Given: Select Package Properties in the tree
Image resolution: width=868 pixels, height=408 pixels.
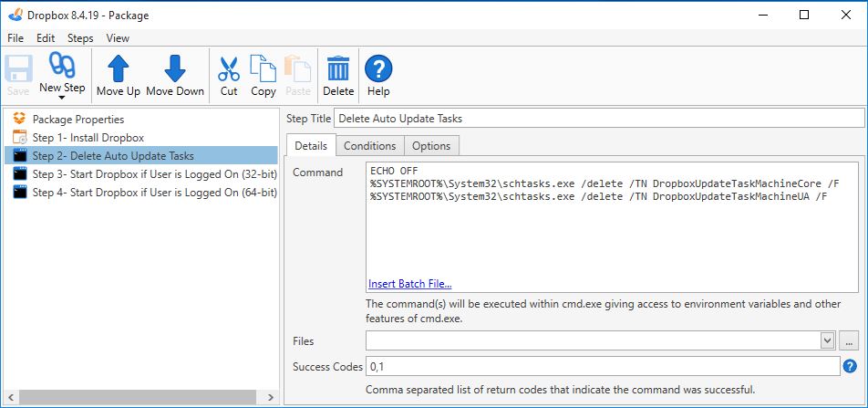Looking at the screenshot, I should pyautogui.click(x=78, y=120).
